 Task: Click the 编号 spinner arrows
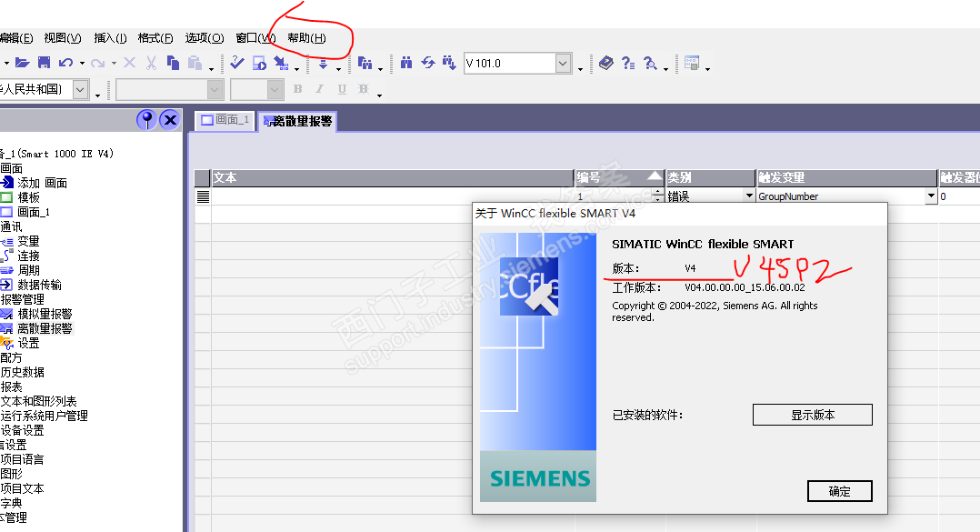pyautogui.click(x=657, y=196)
